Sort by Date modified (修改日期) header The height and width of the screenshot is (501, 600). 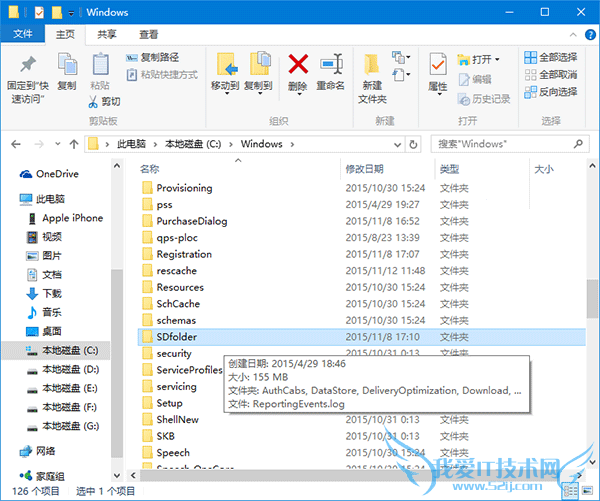click(364, 169)
